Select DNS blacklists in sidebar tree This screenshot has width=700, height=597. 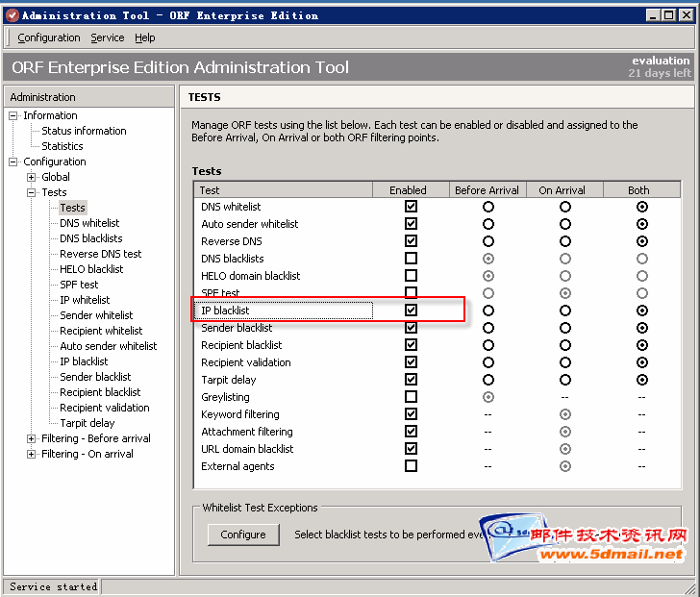(90, 238)
